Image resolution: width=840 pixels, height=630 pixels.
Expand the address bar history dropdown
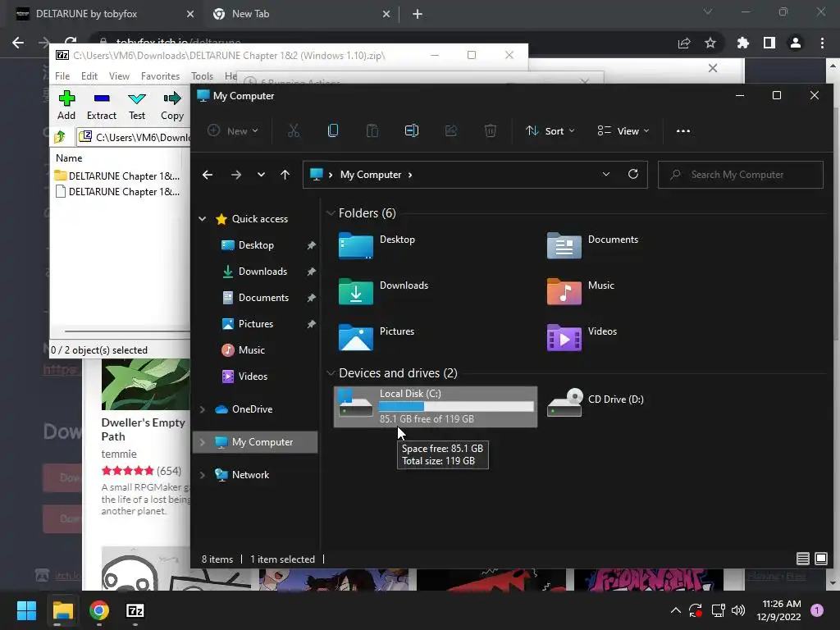(x=606, y=174)
